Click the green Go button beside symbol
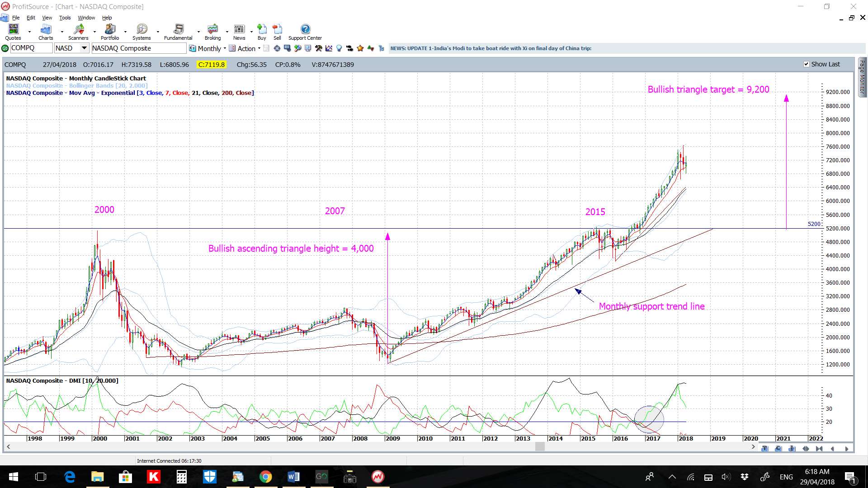 pos(5,48)
